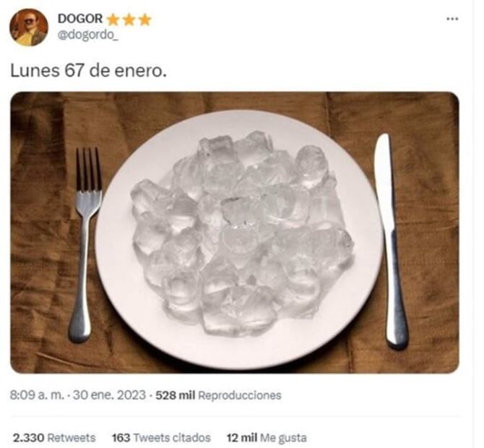This screenshot has width=484, height=448.
Task: Click the 8:09 a. m. timestamp
Action: click(38, 395)
